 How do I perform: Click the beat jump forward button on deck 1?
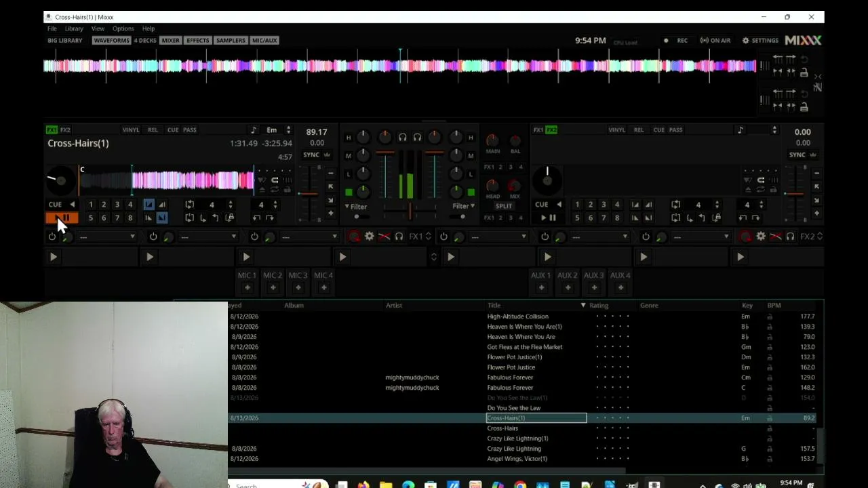(270, 218)
